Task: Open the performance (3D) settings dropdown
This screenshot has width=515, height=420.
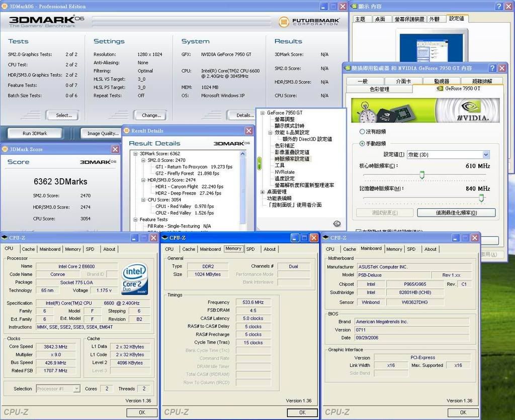Action: pyautogui.click(x=486, y=155)
